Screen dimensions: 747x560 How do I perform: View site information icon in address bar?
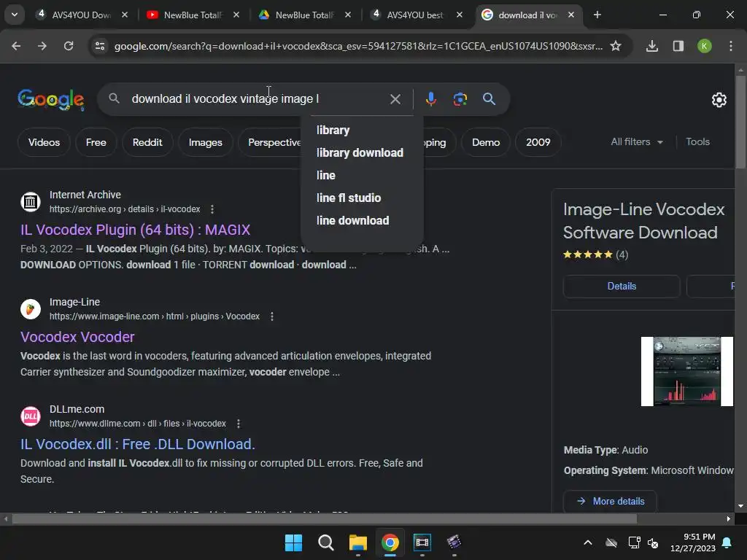[99, 46]
